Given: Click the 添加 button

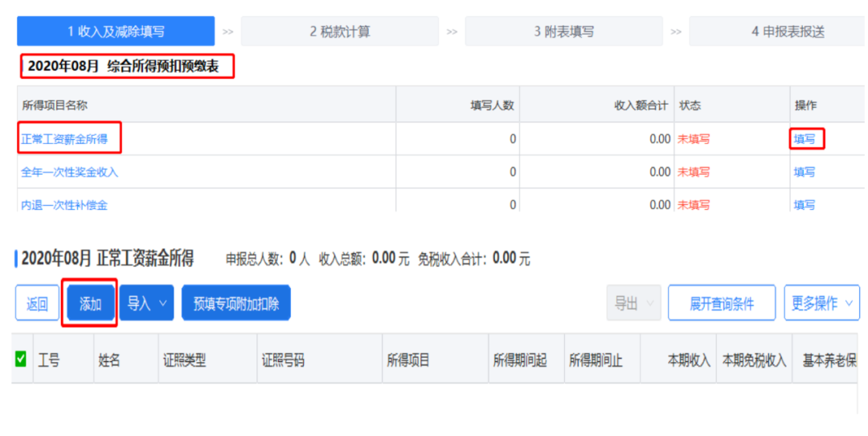Looking at the screenshot, I should point(90,303).
